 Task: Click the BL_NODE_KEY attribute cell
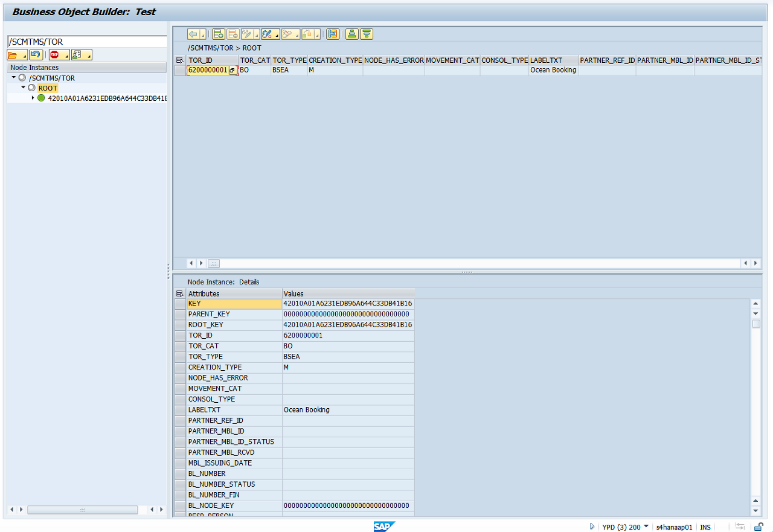pyautogui.click(x=234, y=505)
